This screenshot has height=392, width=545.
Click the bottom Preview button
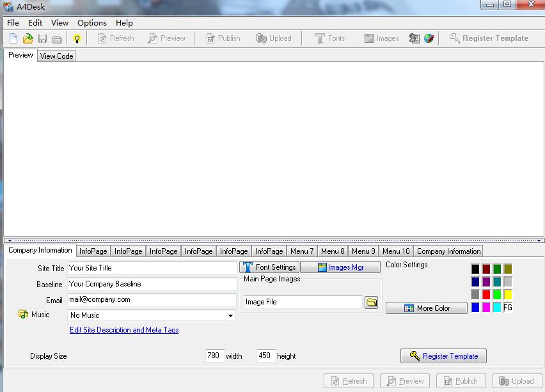click(x=405, y=381)
